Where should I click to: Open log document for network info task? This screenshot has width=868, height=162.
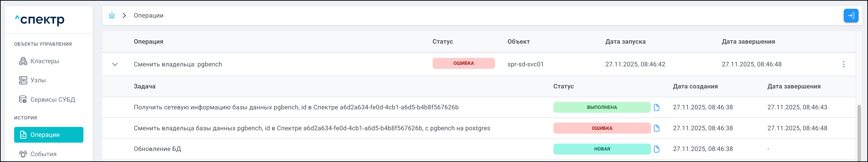click(x=656, y=107)
